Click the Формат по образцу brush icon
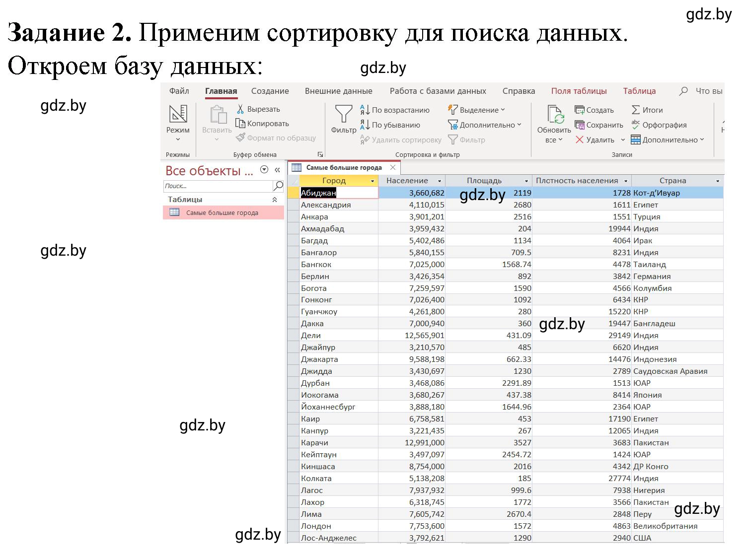Screen dimensions: 745x560 coord(240,138)
